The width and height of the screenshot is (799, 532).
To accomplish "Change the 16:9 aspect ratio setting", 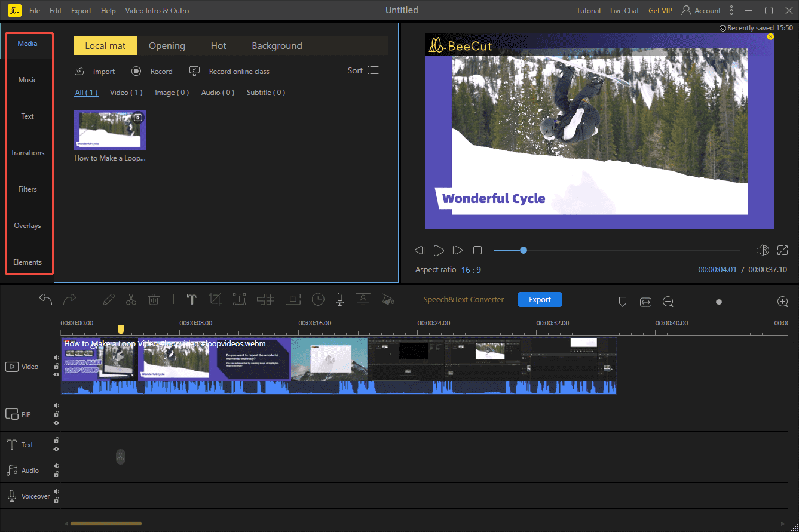I will click(472, 269).
